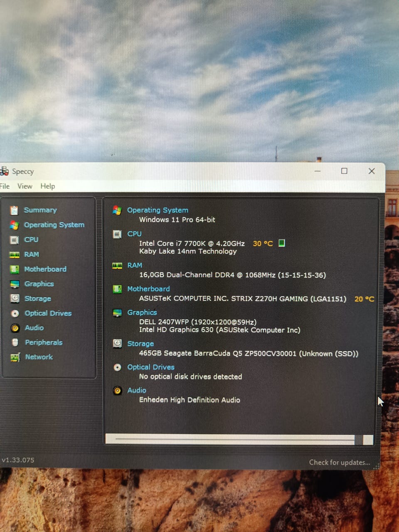Click the CPU chip icon in sidebar
This screenshot has width=399, height=532.
point(14,240)
